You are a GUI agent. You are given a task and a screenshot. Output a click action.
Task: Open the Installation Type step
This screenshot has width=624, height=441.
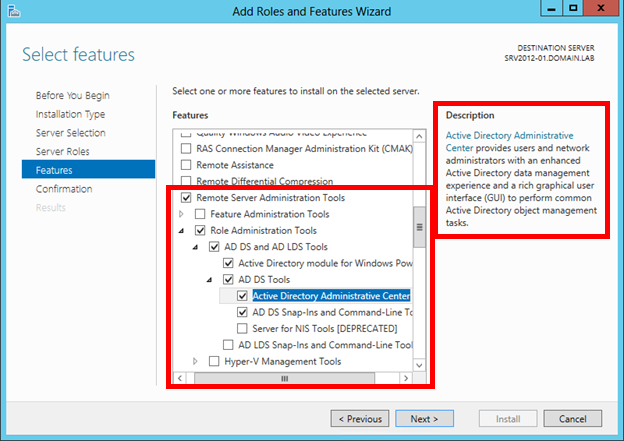[x=70, y=114]
